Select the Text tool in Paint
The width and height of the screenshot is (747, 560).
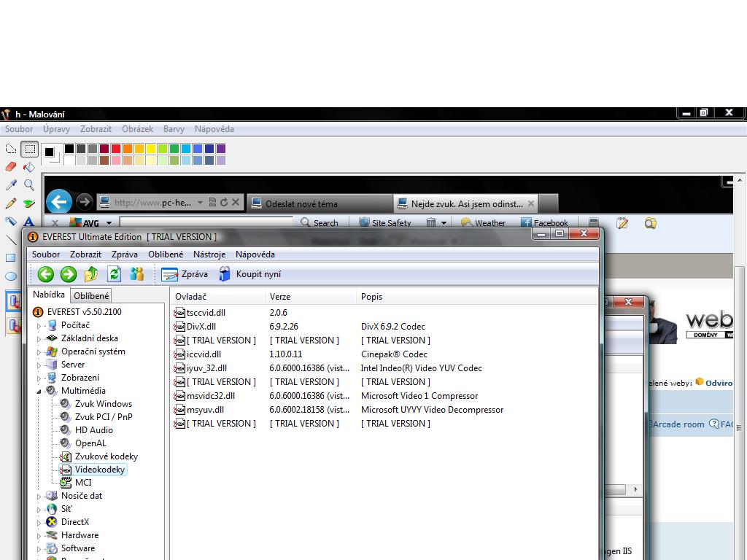pyautogui.click(x=29, y=222)
